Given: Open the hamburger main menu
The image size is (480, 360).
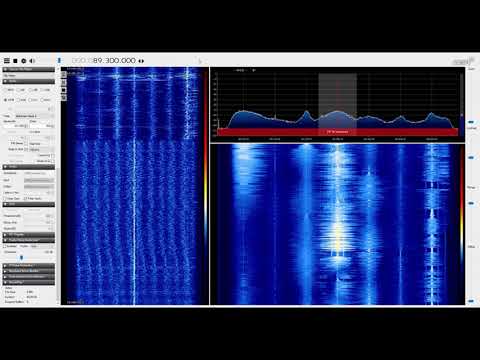Looking at the screenshot, I should 7,61.
